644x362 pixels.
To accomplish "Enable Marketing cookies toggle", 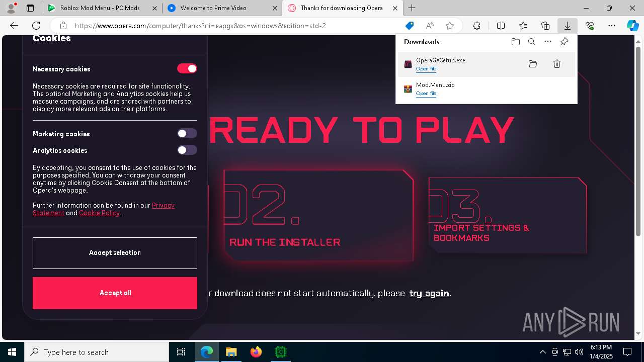I will (x=187, y=133).
